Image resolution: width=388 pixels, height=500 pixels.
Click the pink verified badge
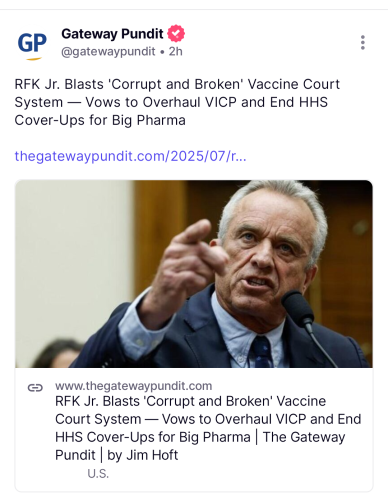176,34
